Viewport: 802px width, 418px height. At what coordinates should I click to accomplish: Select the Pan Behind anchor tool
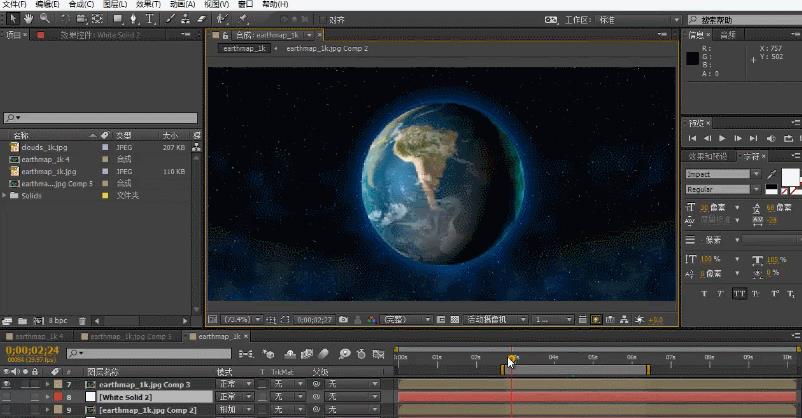click(x=97, y=19)
